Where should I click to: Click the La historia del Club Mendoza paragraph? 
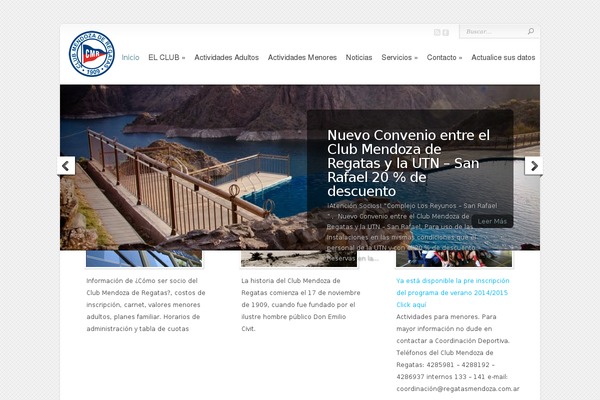[x=301, y=305]
